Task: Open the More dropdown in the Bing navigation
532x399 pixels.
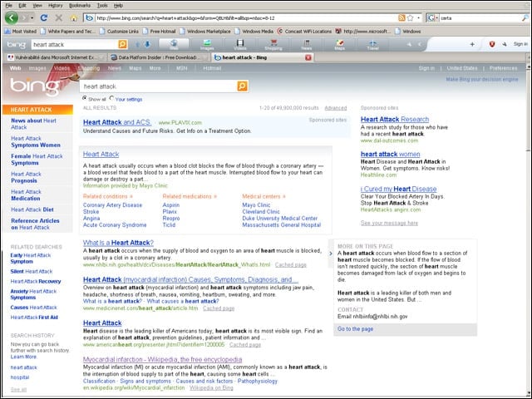Action: (x=155, y=68)
